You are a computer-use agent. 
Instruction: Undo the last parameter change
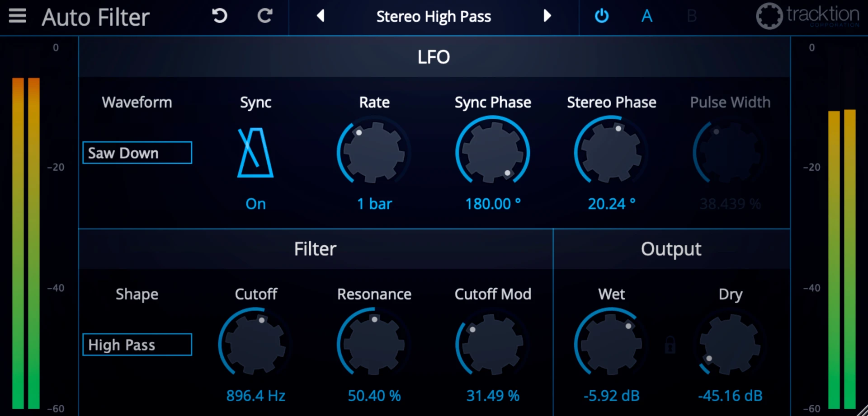point(220,16)
